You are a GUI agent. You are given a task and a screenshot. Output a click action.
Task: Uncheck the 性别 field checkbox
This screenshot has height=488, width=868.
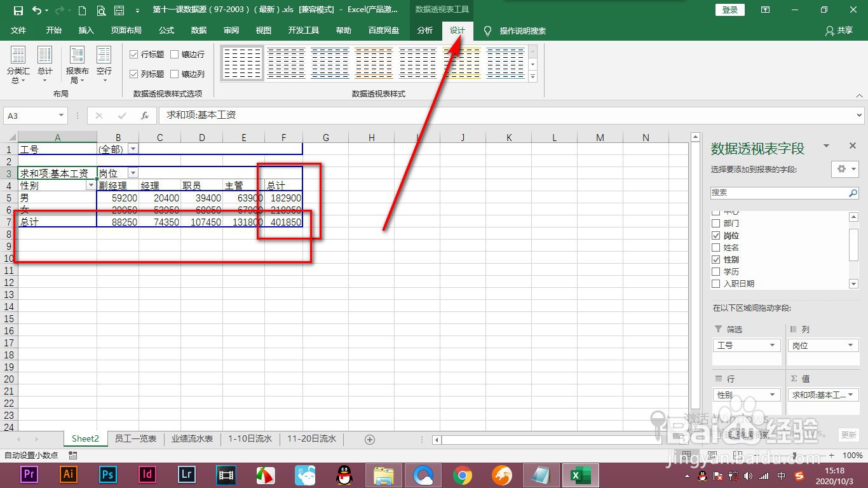point(716,260)
